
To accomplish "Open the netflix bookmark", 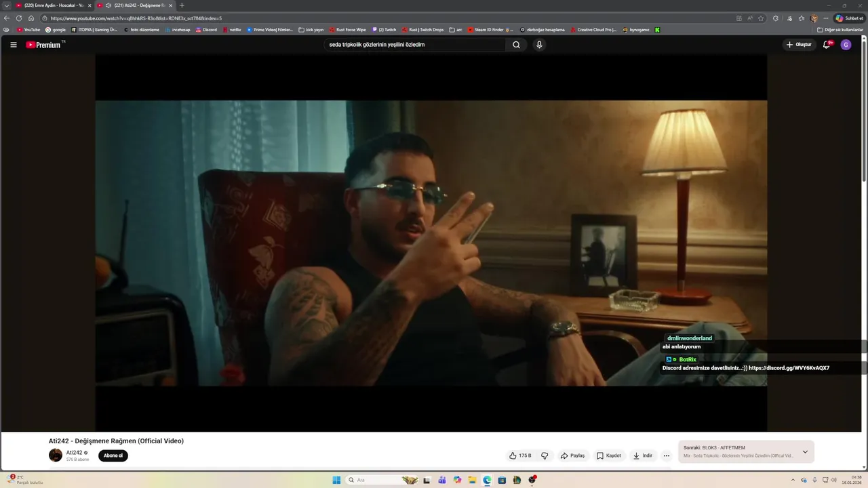I will tap(232, 30).
